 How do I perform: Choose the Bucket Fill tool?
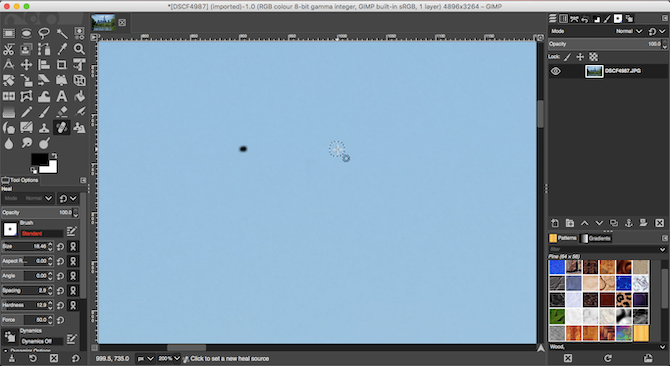click(79, 96)
